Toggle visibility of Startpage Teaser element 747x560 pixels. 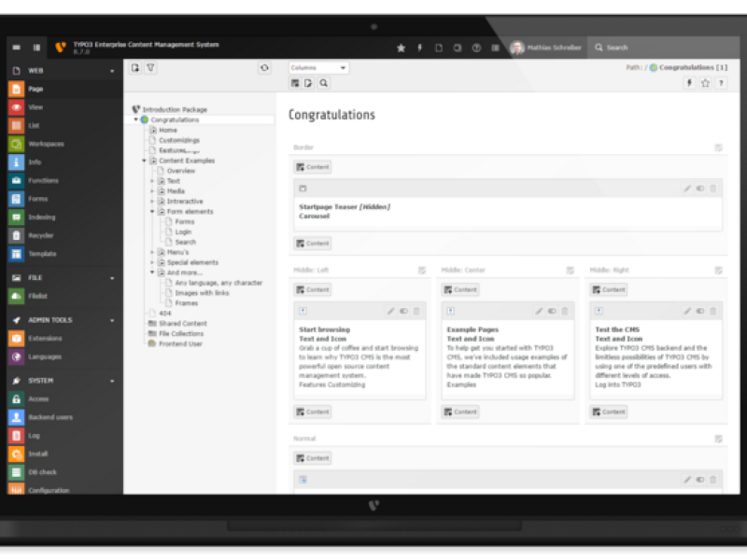pos(699,189)
